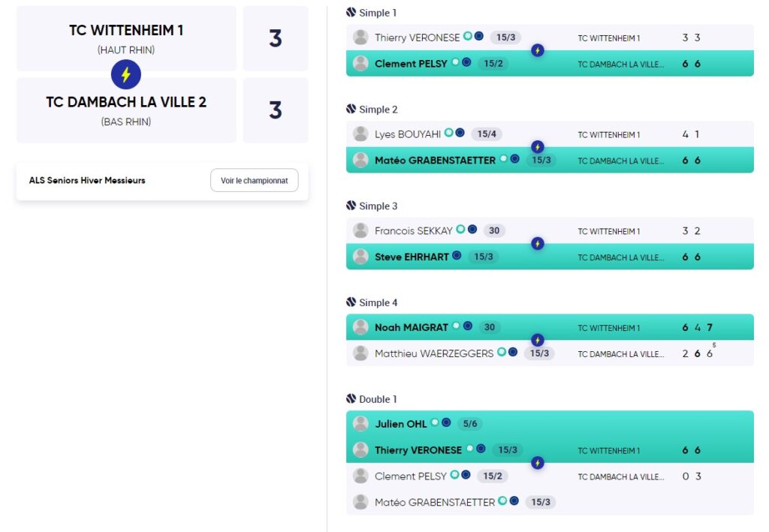The height and width of the screenshot is (532, 769).
Task: Click the teal ring badge next to Lyes BOUYAHI
Action: [x=448, y=133]
